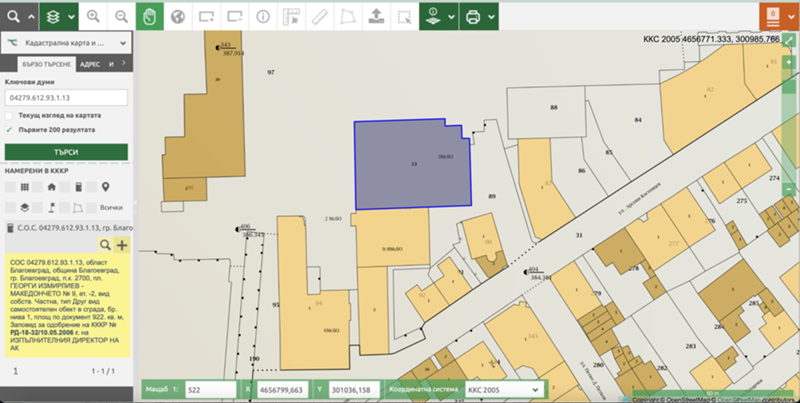This screenshot has width=800, height=403.
Task: Click the zoom out magnifier tool
Action: pos(121,17)
